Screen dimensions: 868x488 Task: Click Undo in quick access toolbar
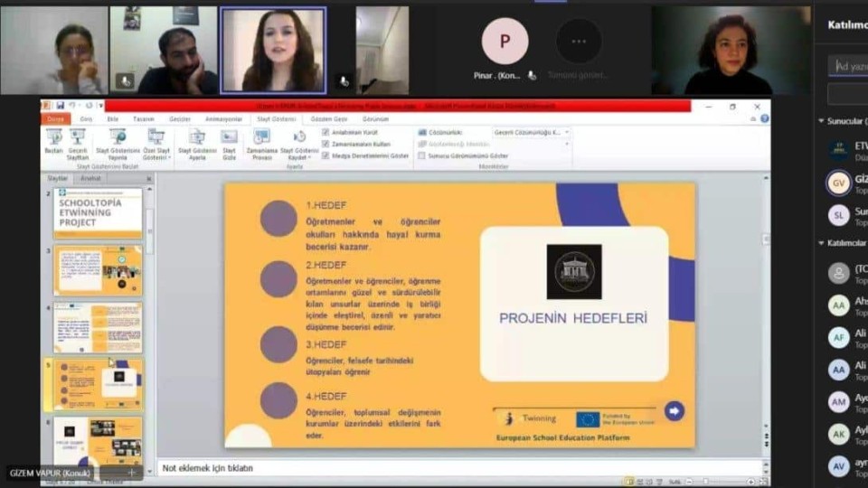point(72,105)
